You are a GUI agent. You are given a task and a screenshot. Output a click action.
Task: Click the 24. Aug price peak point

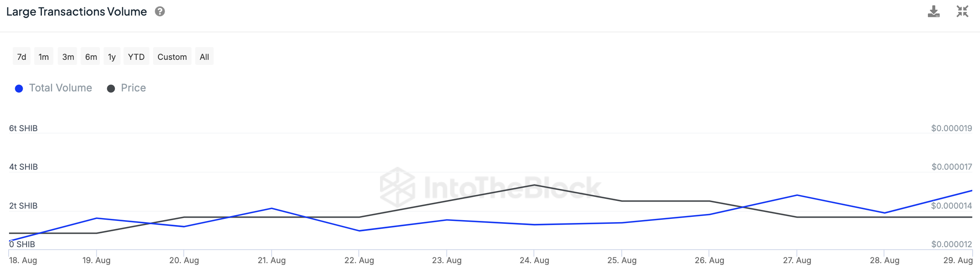534,185
